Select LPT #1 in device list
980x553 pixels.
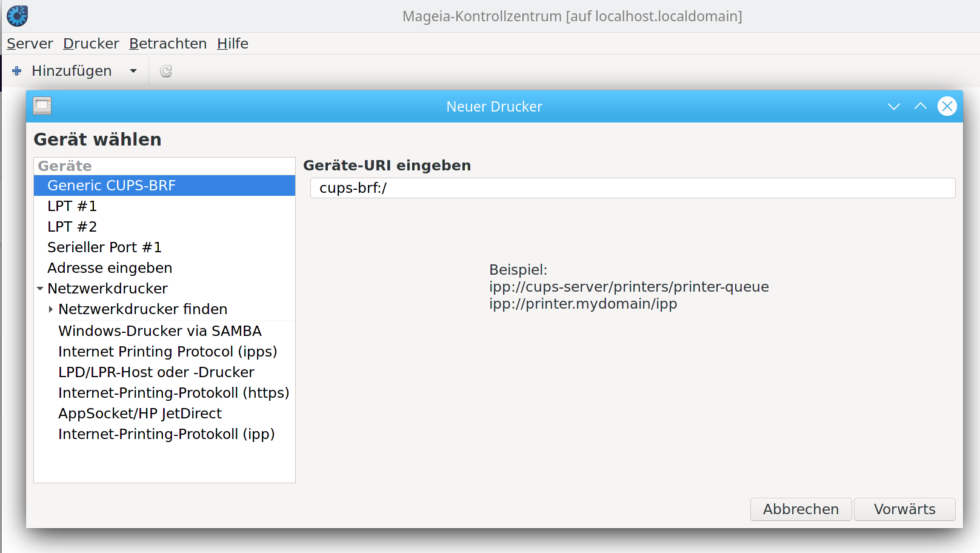(164, 206)
